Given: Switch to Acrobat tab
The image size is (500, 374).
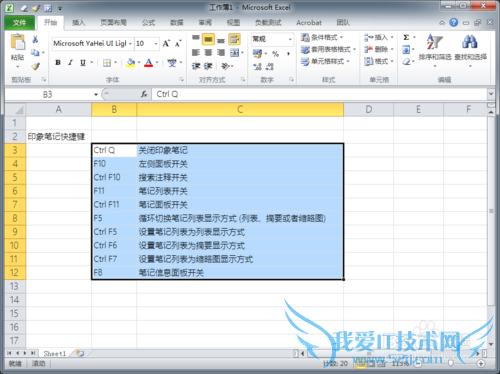Looking at the screenshot, I should pyautogui.click(x=309, y=23).
